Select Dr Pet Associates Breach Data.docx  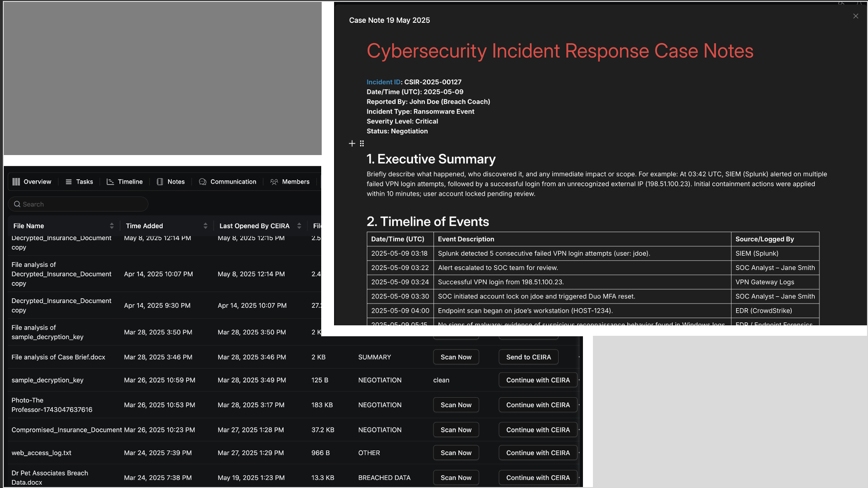(x=50, y=478)
